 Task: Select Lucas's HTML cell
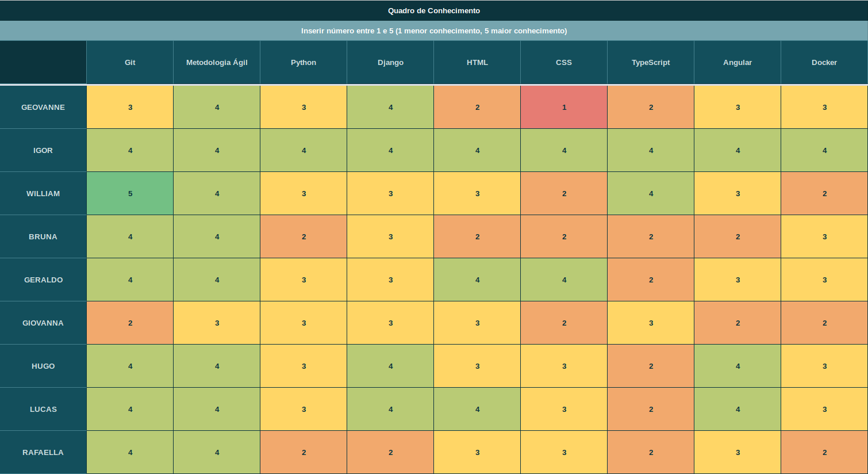(477, 409)
